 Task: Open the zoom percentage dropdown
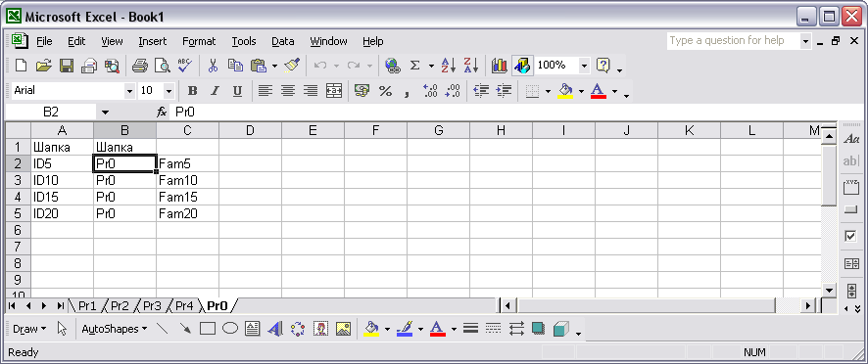coord(585,66)
